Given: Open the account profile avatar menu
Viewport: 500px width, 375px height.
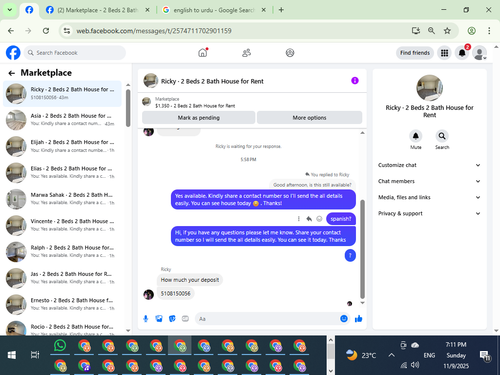Looking at the screenshot, I should [480, 53].
